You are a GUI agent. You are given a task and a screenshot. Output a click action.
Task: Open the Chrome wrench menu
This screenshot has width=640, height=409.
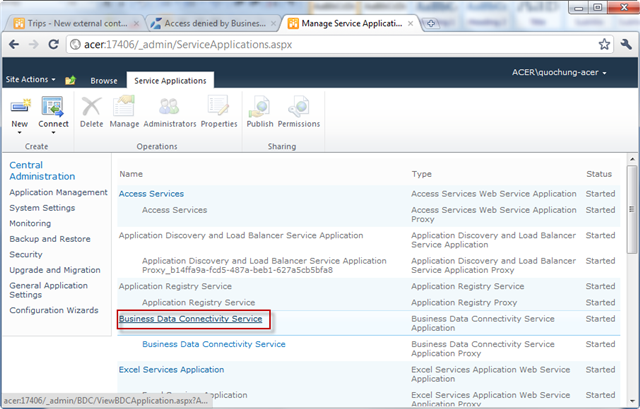pos(626,44)
